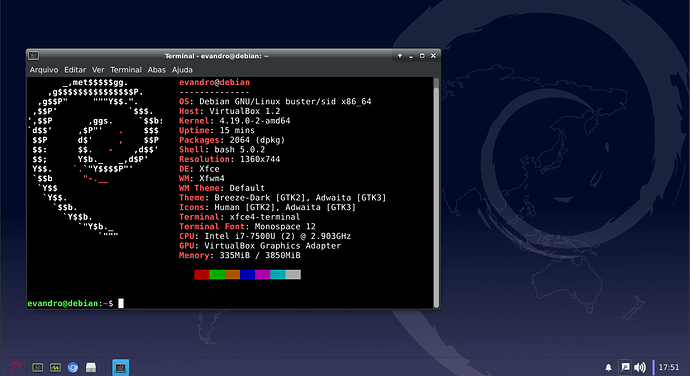Click the Terminal Font line 'Monospace 12'

click(x=247, y=227)
